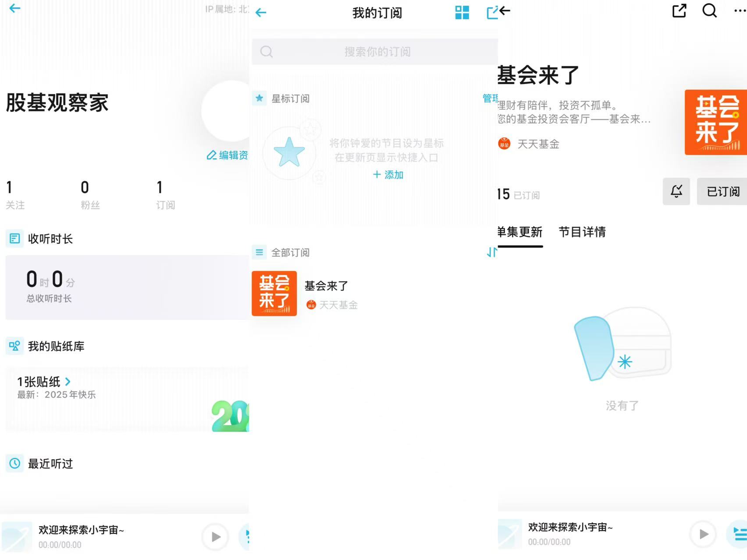Viewport: 747px width, 560px height.
Task: Open the 基会来了 cover in the subscription list
Action: pos(274,294)
